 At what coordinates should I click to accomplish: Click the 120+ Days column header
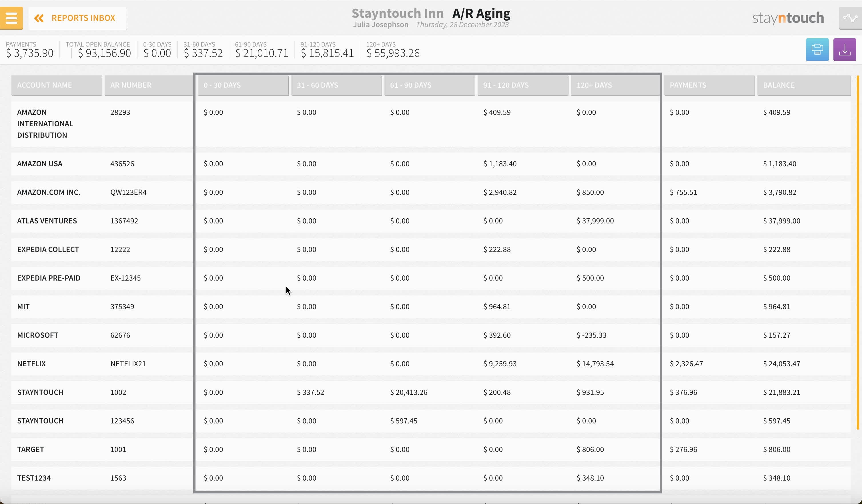pyautogui.click(x=615, y=85)
